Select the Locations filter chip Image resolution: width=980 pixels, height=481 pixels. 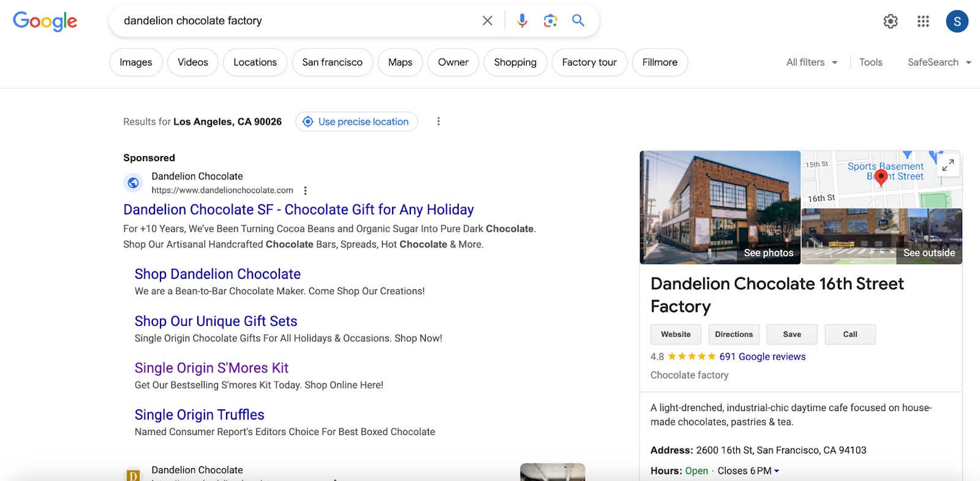pos(255,62)
